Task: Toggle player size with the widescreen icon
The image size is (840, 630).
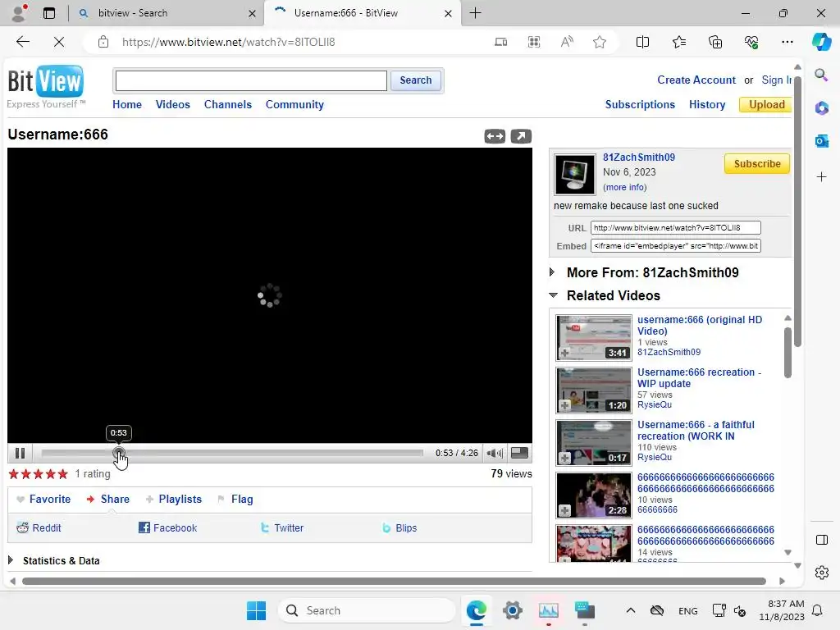Action: (519, 453)
